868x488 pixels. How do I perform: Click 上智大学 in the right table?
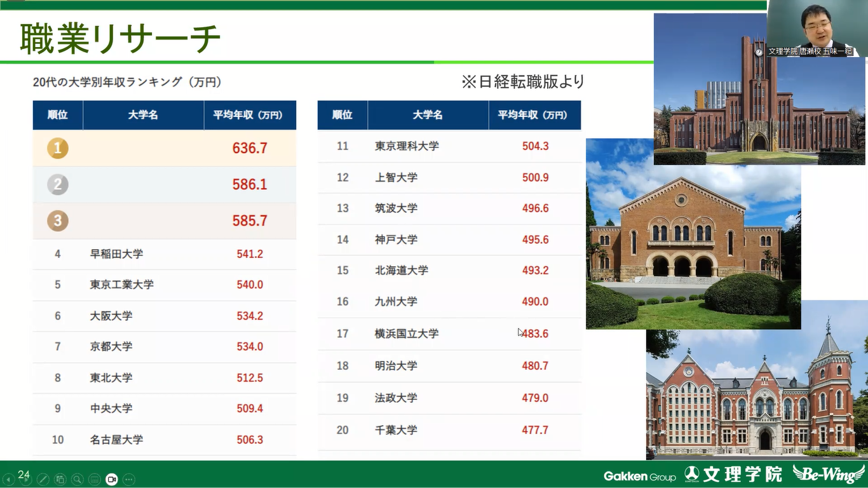pyautogui.click(x=396, y=177)
